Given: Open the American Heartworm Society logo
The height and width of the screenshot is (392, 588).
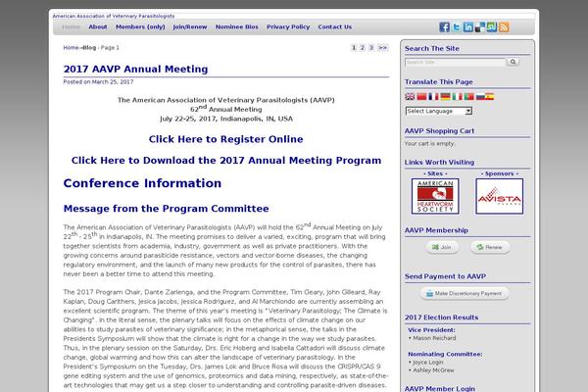Looking at the screenshot, I should (x=435, y=196).
